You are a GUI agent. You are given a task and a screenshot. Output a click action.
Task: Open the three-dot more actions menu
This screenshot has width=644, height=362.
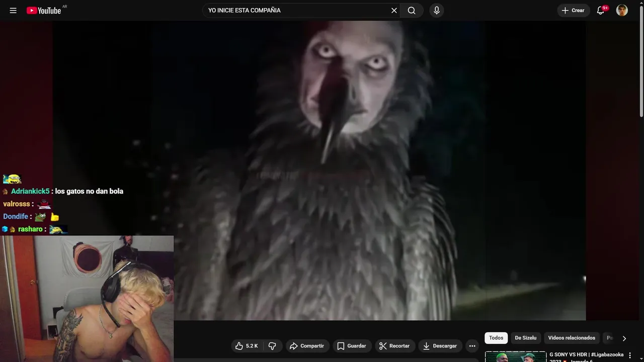point(472,346)
